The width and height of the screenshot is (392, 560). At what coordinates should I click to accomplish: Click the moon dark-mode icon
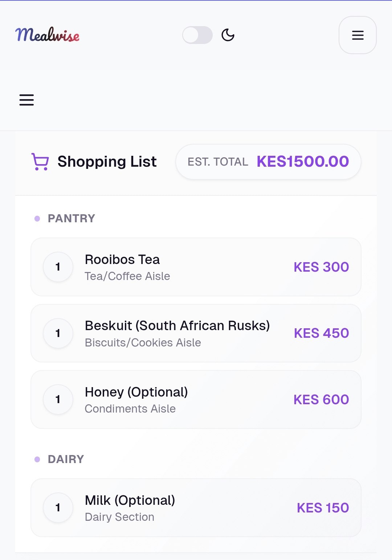[x=228, y=35]
